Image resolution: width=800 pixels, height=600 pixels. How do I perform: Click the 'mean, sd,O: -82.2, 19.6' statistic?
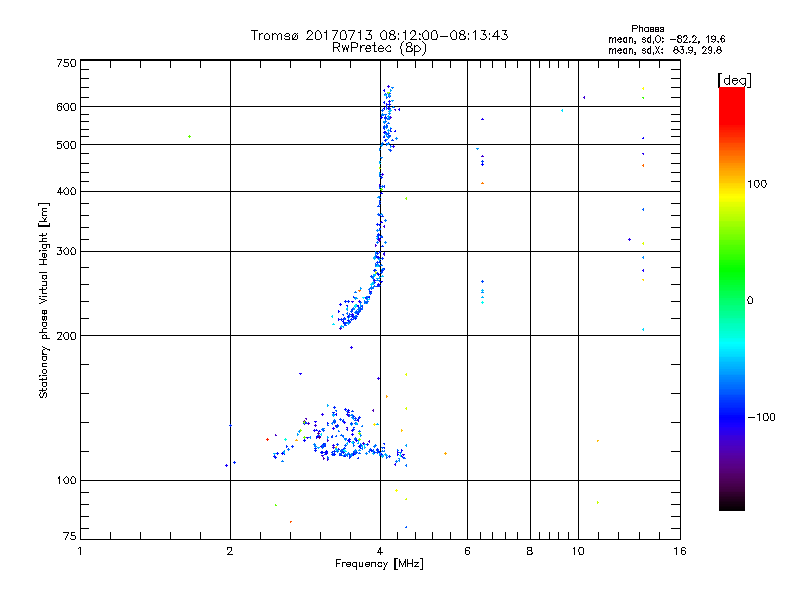(666, 39)
